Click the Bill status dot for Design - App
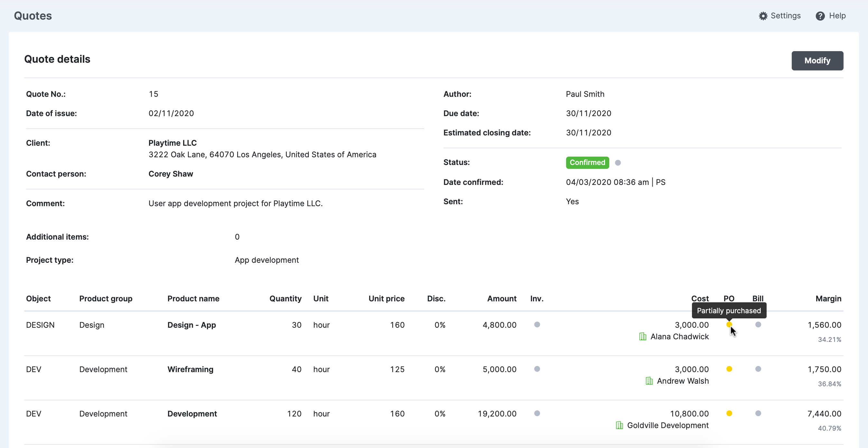 coord(758,325)
